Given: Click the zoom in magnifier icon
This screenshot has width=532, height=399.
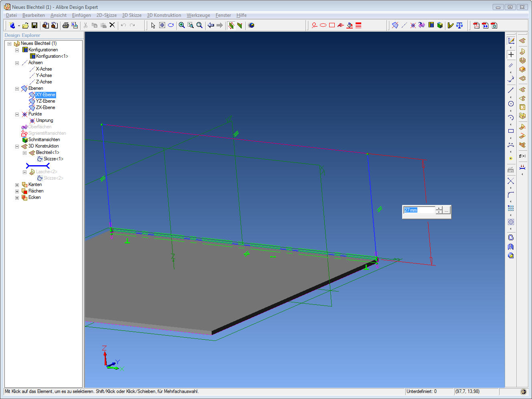Looking at the screenshot, I should [182, 25].
